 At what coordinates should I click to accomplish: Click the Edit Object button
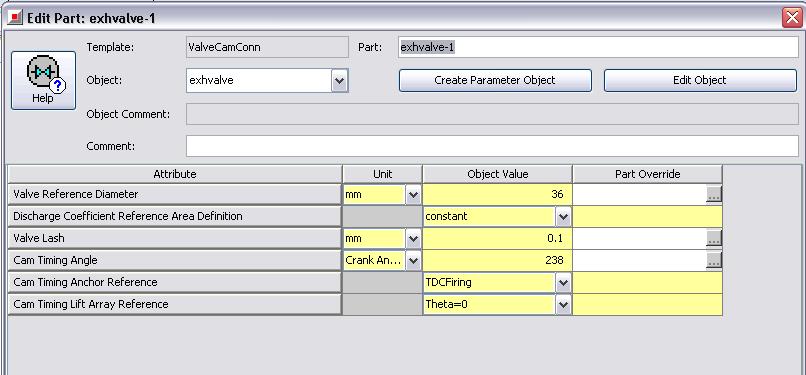(700, 81)
